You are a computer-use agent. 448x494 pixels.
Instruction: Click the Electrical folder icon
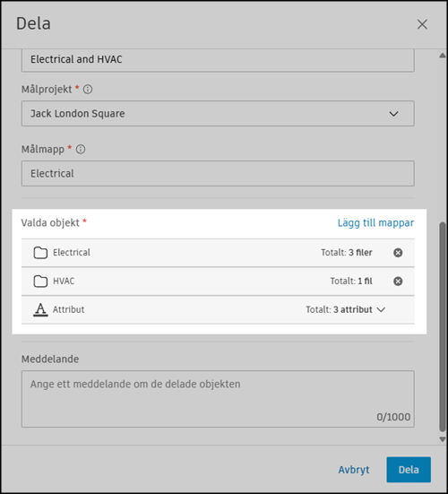coord(40,252)
